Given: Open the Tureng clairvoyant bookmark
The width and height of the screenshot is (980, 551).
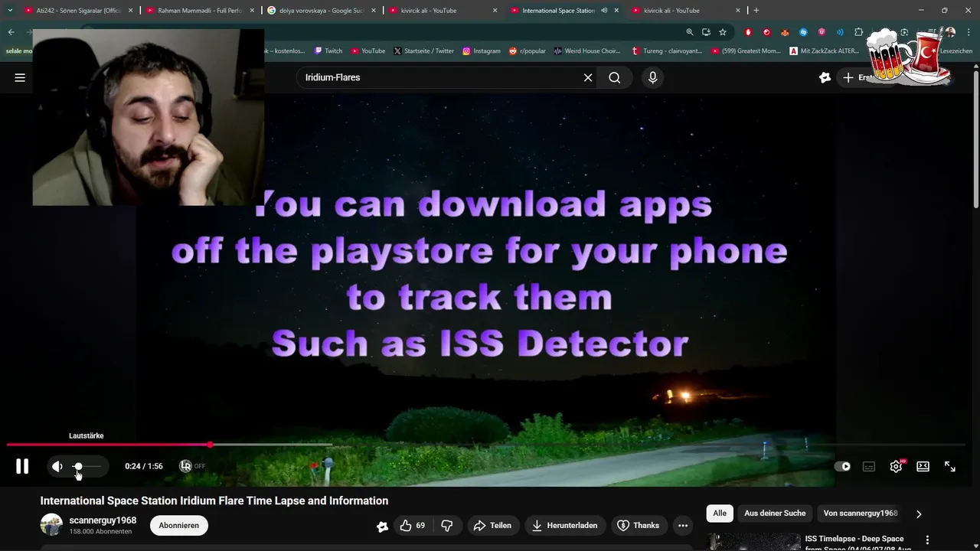Looking at the screenshot, I should pyautogui.click(x=667, y=51).
